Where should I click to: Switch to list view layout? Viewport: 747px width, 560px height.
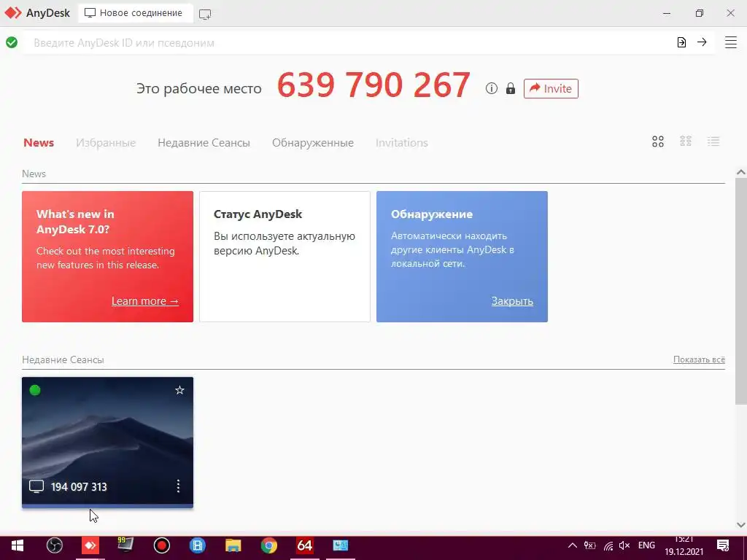click(x=713, y=141)
